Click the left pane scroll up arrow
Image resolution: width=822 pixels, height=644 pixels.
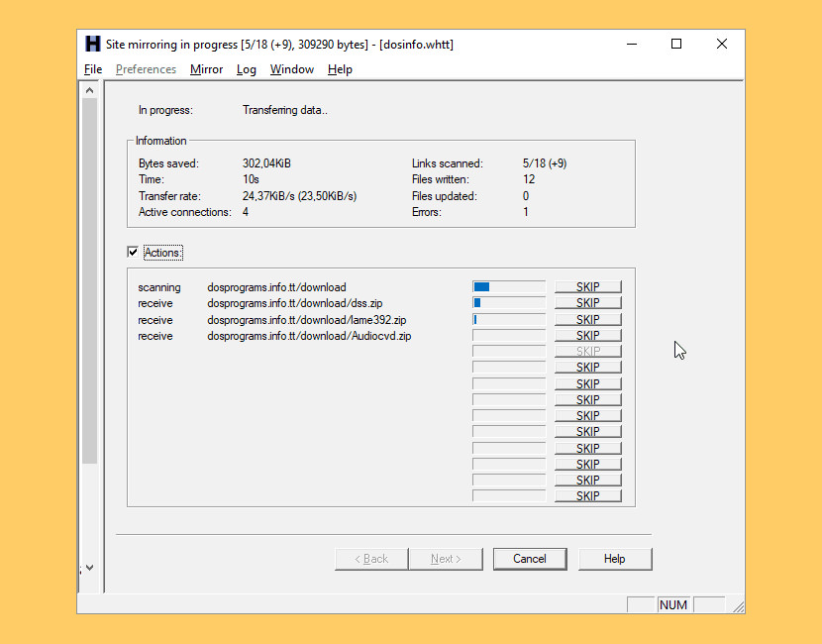90,91
